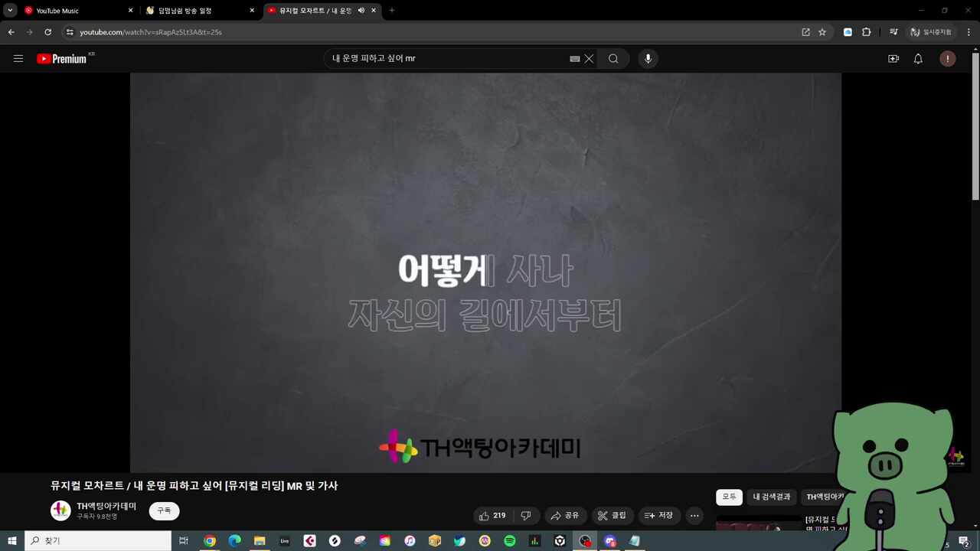The width and height of the screenshot is (980, 551).
Task: Close the 담맘님 방송 일정 tab
Action: click(x=252, y=11)
